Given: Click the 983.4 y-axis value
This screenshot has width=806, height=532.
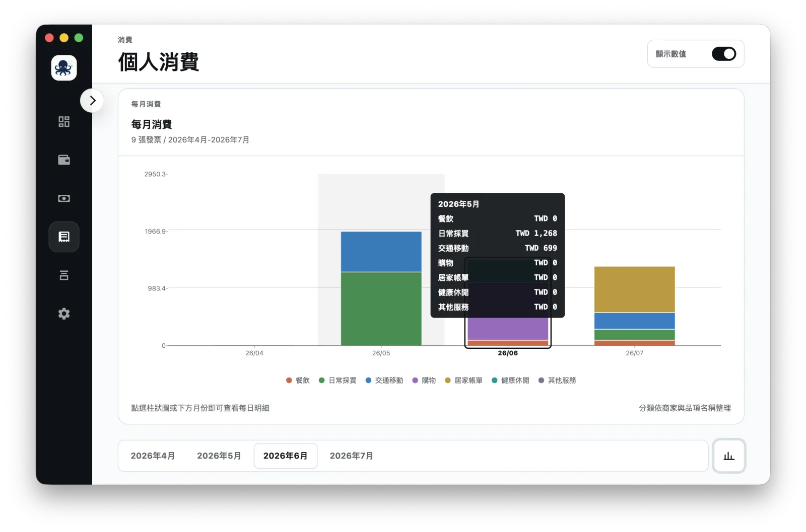Looking at the screenshot, I should (157, 288).
